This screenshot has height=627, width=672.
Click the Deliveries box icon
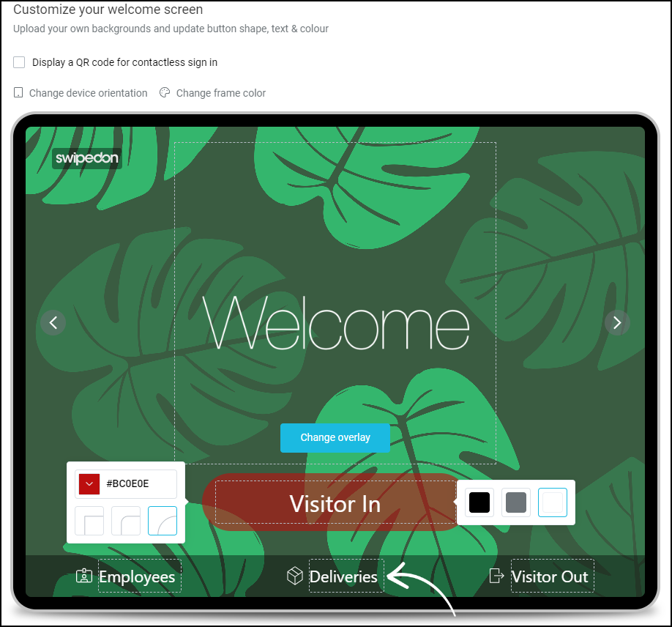[295, 576]
